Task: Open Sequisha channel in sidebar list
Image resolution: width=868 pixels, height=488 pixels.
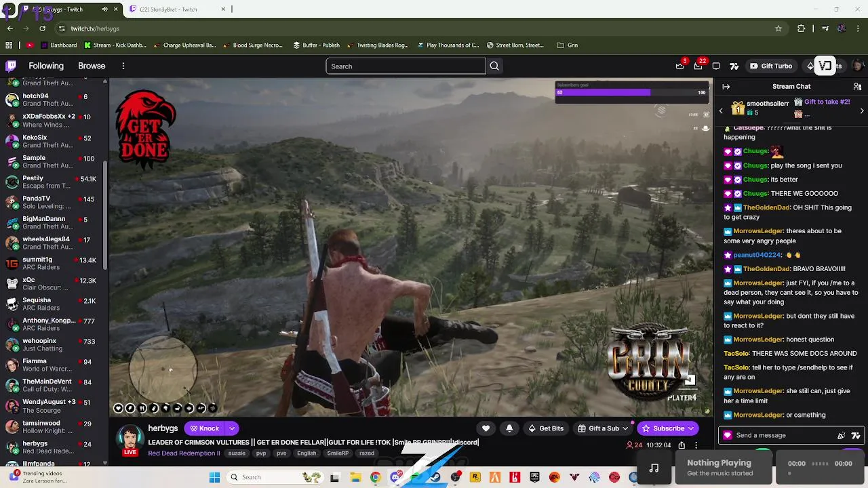Action: coord(52,304)
